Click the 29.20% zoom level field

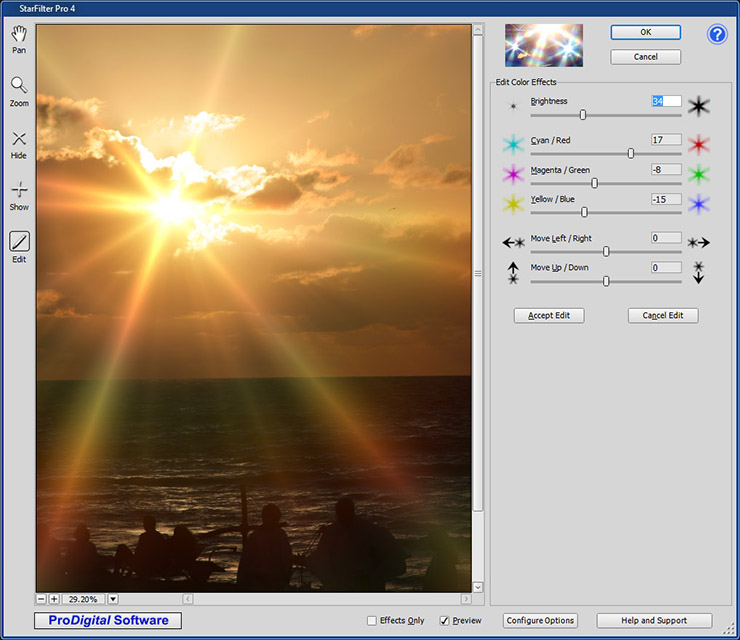pyautogui.click(x=83, y=599)
